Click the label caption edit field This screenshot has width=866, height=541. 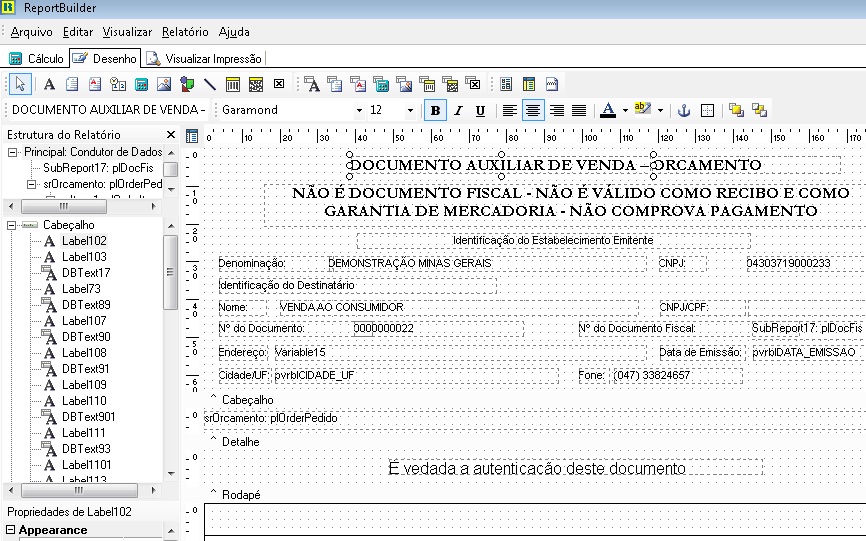108,110
